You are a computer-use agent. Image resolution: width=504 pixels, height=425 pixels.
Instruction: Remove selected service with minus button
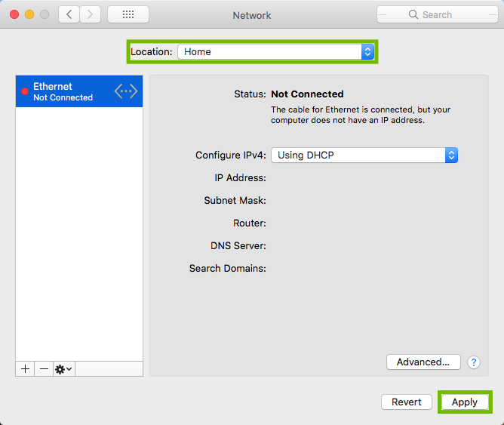[x=44, y=368]
